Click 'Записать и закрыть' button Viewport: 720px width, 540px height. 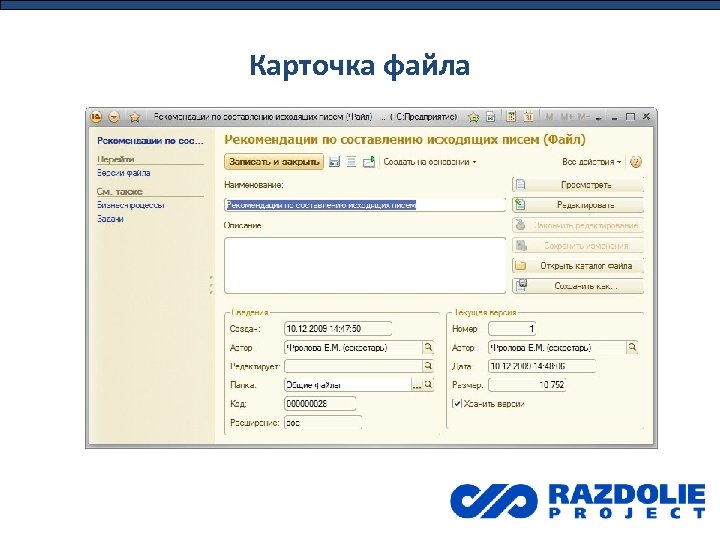[x=274, y=162]
